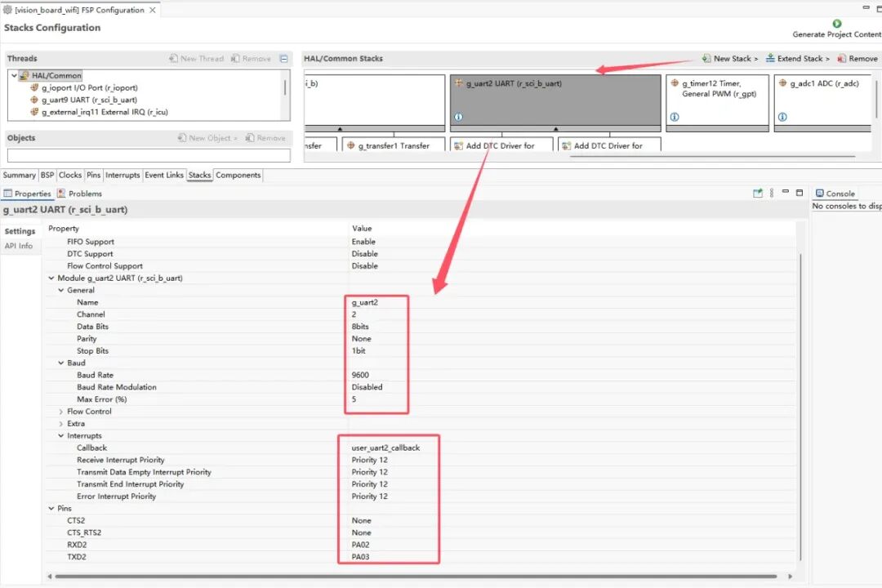882x588 pixels.
Task: Open the Clocks tab
Action: [70, 176]
